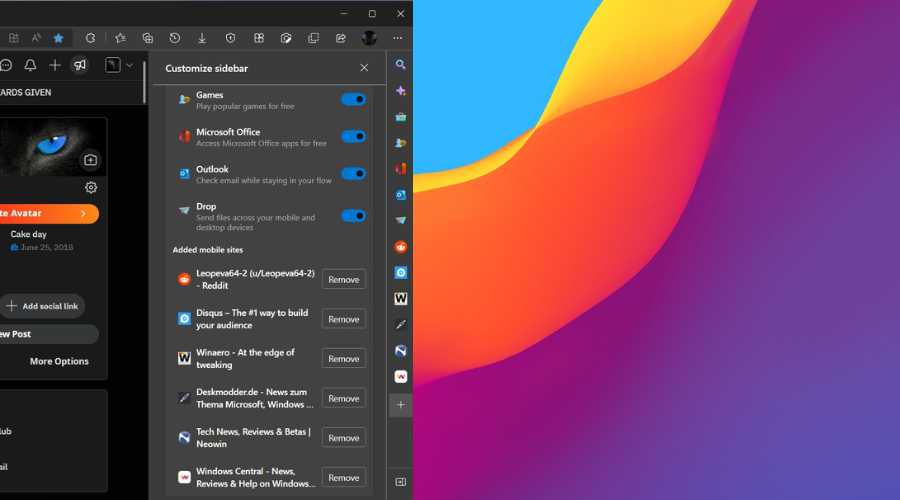Open the Favorites list icon

tap(120, 38)
